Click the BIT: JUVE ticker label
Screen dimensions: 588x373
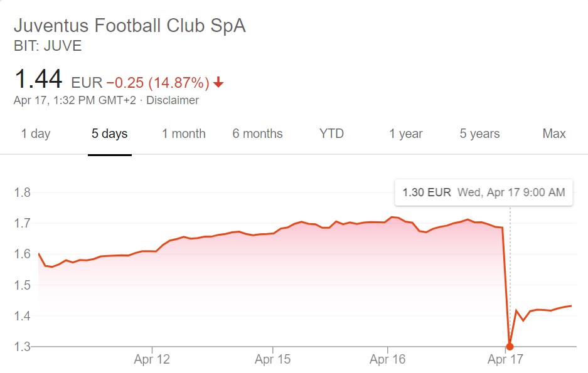(x=48, y=46)
